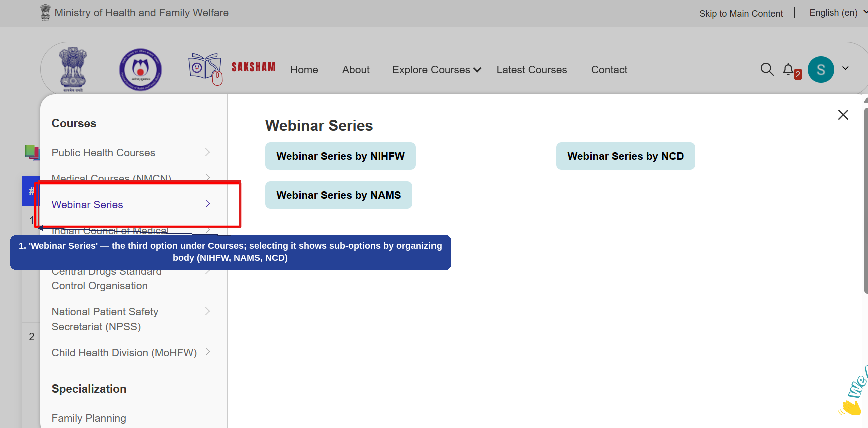The height and width of the screenshot is (428, 868).
Task: Click the Specialization section heading
Action: [x=89, y=389]
